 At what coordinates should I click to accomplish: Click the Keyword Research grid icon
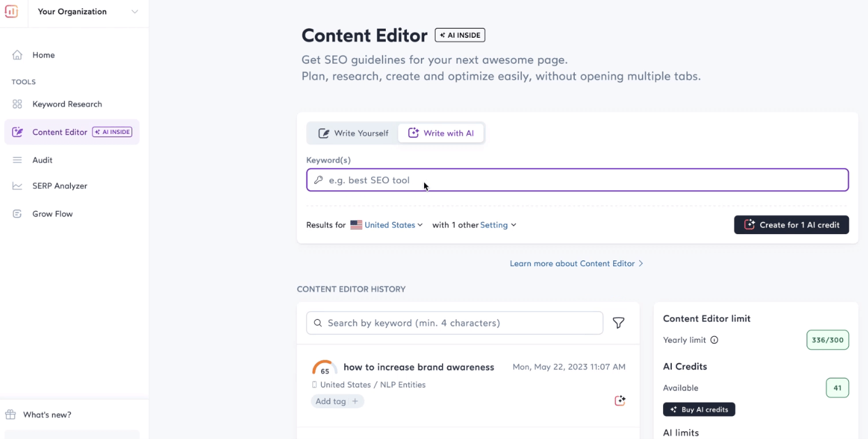(x=17, y=104)
